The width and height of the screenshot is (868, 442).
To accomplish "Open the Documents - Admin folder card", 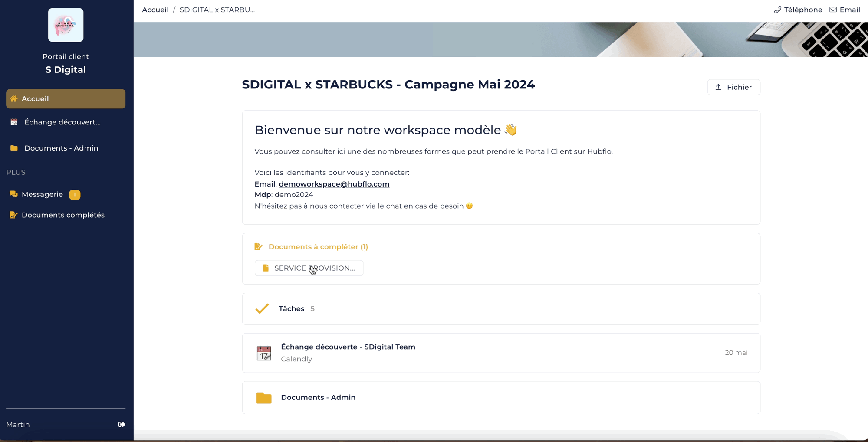I will coord(501,398).
